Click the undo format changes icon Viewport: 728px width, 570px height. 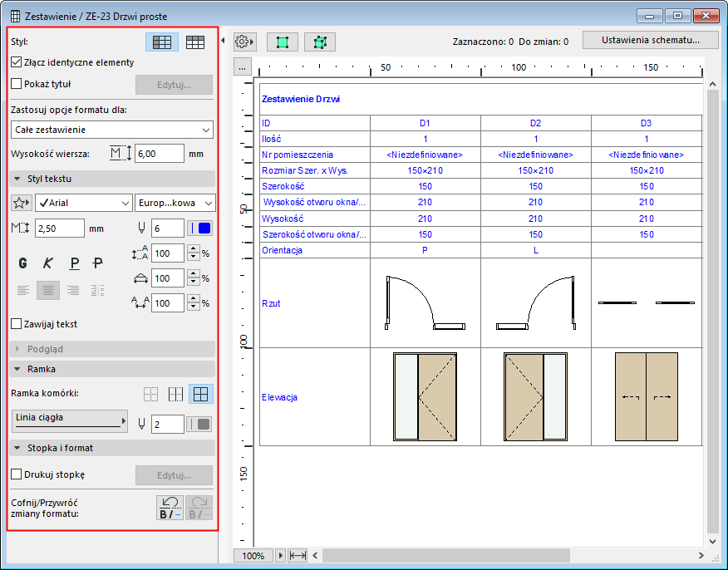click(x=170, y=508)
